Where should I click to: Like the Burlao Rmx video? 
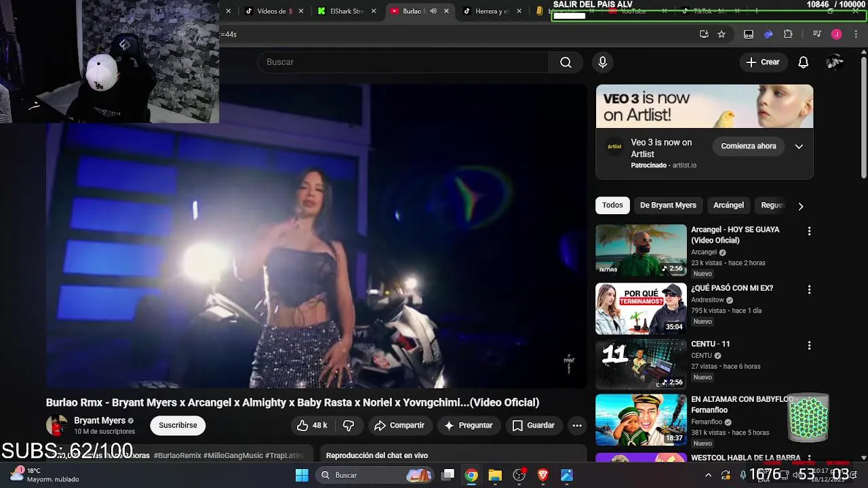[x=312, y=426]
